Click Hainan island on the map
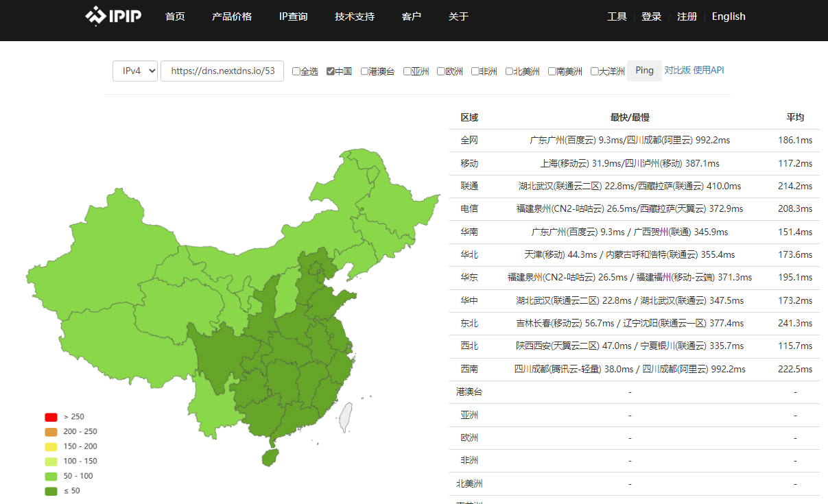The height and width of the screenshot is (504, 828). click(270, 458)
